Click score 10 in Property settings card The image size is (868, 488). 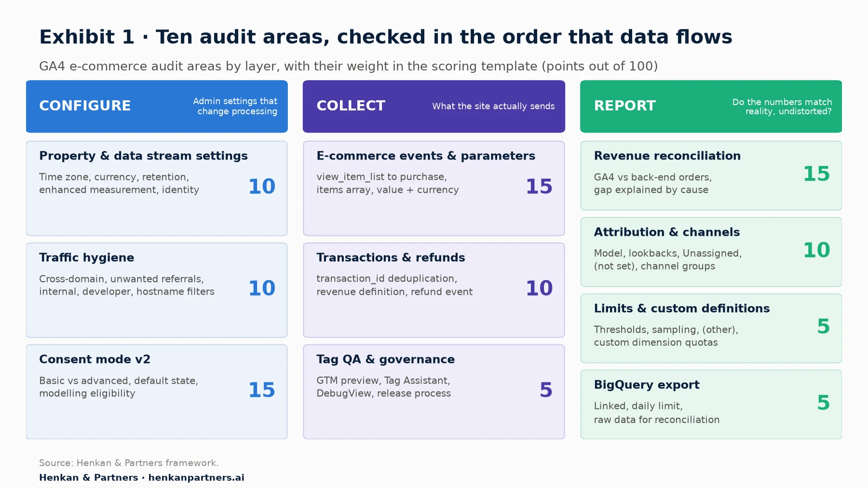[262, 187]
